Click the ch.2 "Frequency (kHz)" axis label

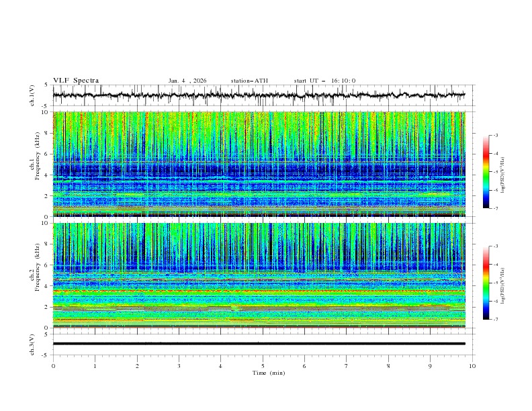(38, 267)
